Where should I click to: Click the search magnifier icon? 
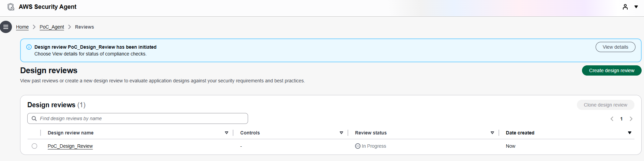(34, 118)
